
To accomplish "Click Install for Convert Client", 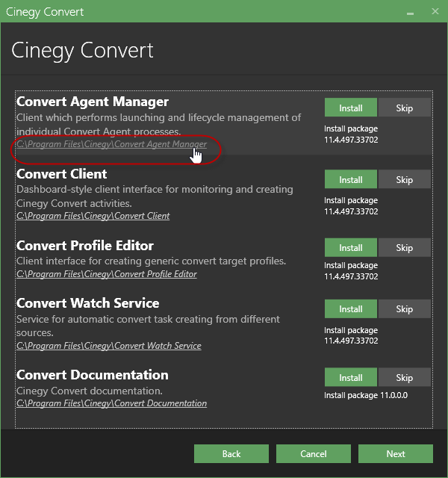I will [351, 179].
